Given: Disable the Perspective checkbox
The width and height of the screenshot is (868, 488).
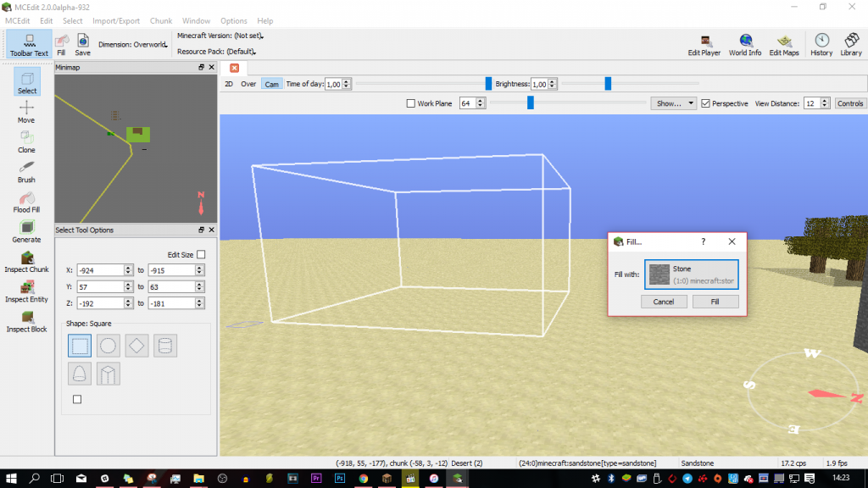Looking at the screenshot, I should (x=705, y=103).
